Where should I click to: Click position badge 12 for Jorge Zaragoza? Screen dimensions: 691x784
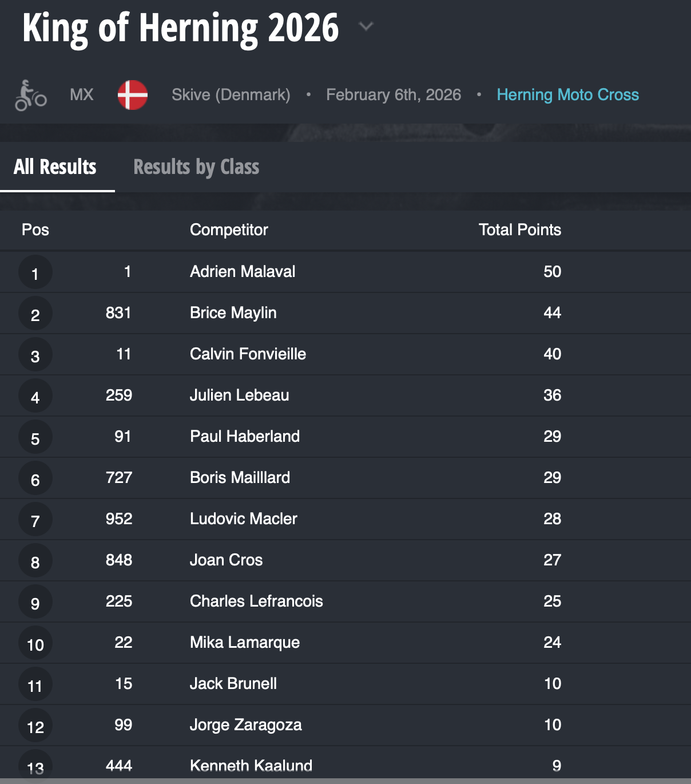coord(35,726)
